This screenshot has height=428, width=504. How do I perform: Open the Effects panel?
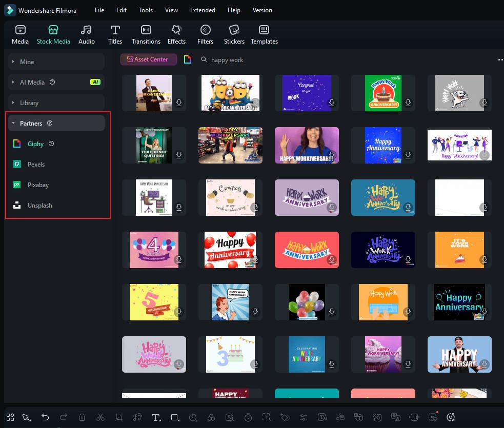176,34
